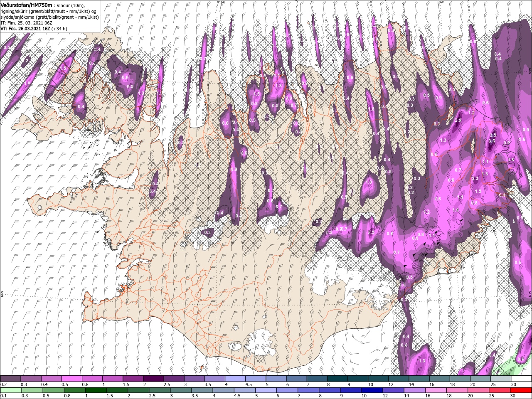Click the snow scale swatch between 3 and 3.5
The image size is (532, 399).
pos(194,379)
